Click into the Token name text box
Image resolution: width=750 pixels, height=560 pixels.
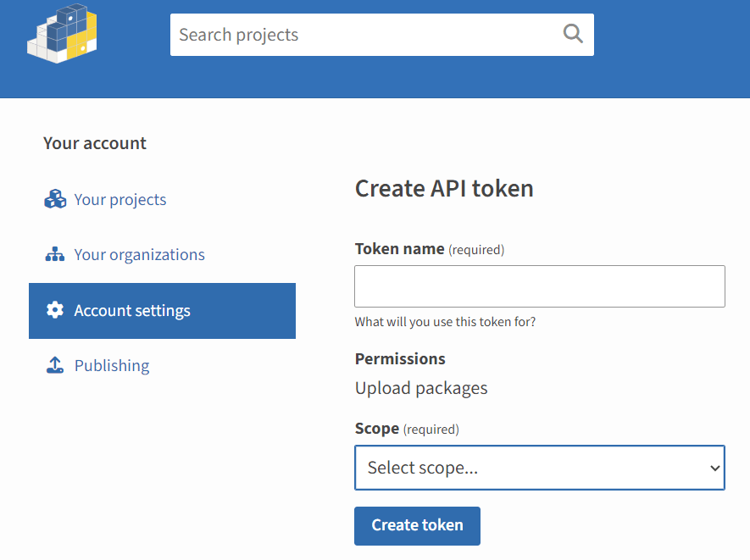pyautogui.click(x=539, y=286)
